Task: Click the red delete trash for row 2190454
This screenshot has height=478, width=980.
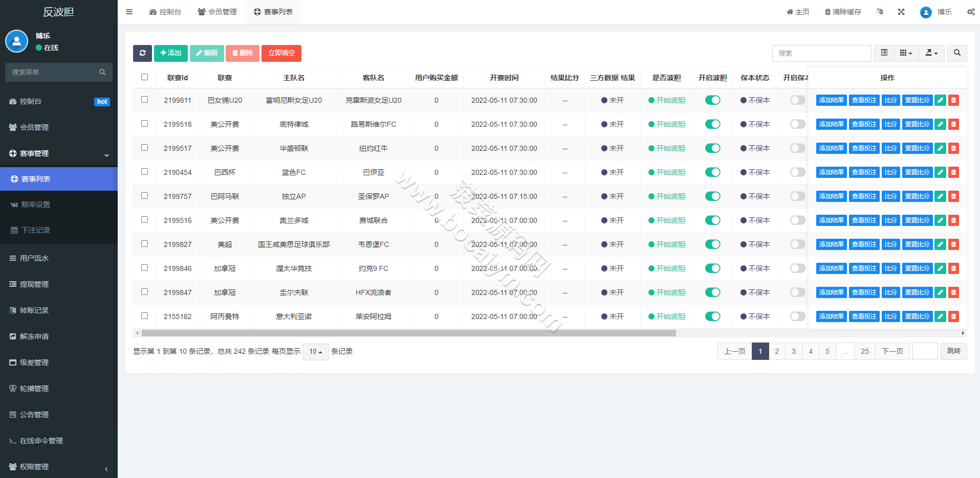Action: (953, 172)
